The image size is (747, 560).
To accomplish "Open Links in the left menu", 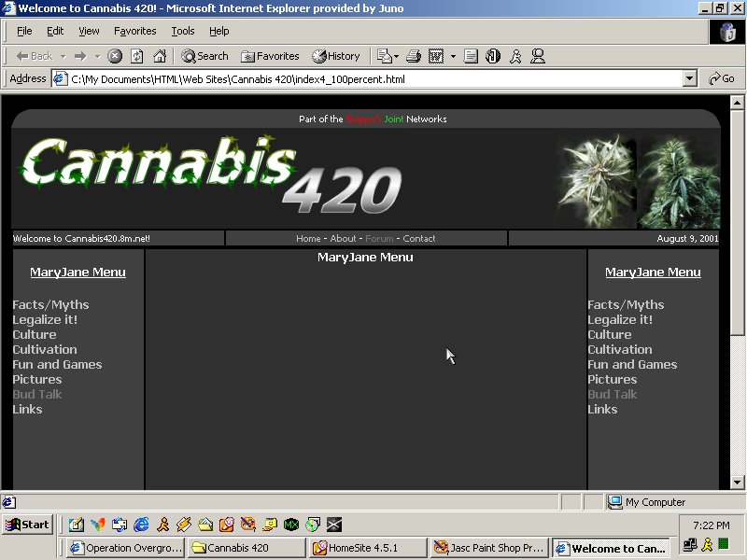I will click(x=28, y=410).
